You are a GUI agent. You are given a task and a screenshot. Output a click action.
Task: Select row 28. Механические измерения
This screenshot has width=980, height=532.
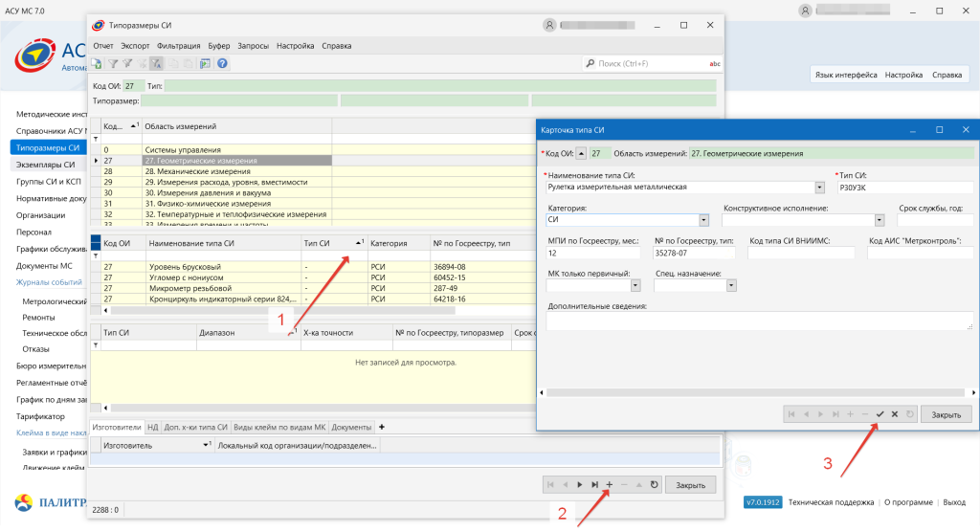pyautogui.click(x=216, y=171)
